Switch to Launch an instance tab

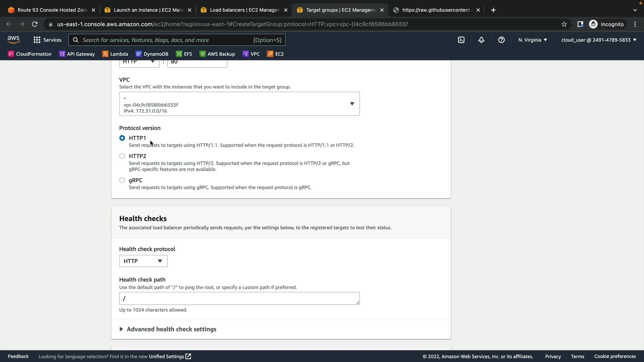coord(148,10)
